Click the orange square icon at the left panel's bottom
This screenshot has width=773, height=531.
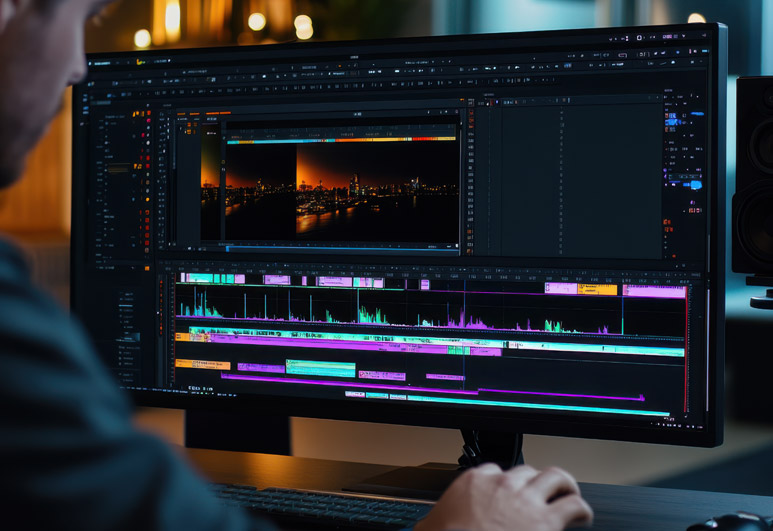click(147, 268)
